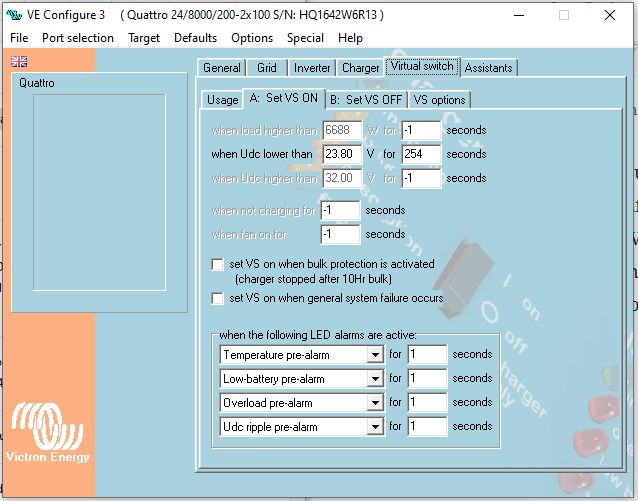Click the Udc lower than seconds field
Viewport: 638px width, 501px height.
(421, 154)
